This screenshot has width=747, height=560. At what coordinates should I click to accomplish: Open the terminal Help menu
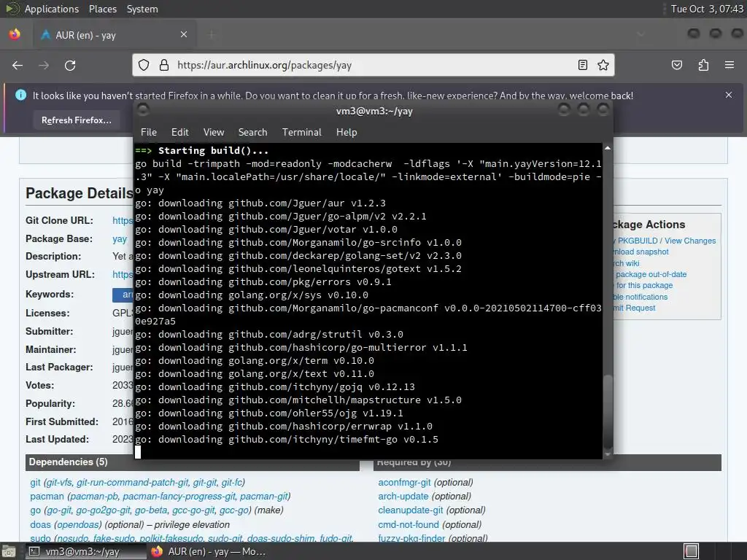pyautogui.click(x=347, y=132)
